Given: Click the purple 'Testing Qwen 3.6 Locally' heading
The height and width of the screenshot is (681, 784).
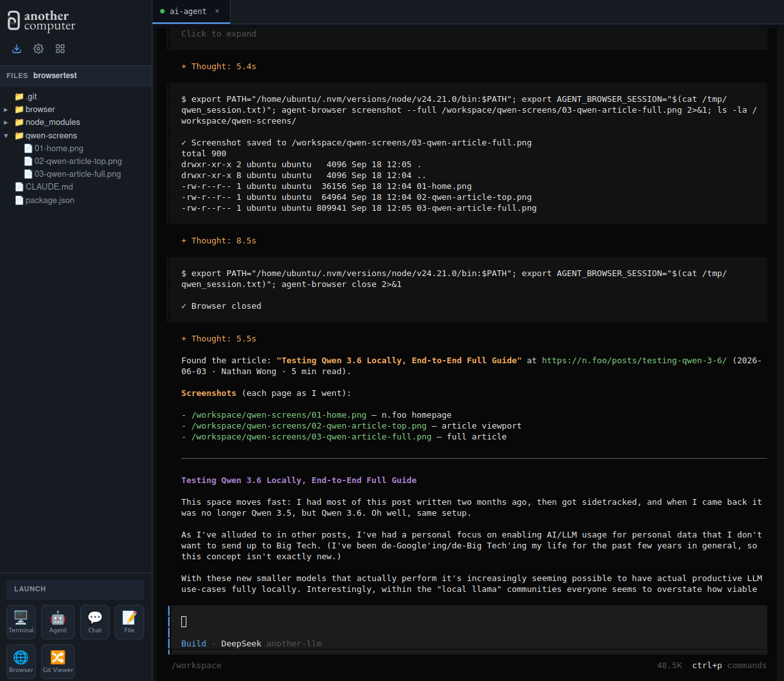Looking at the screenshot, I should [298, 480].
